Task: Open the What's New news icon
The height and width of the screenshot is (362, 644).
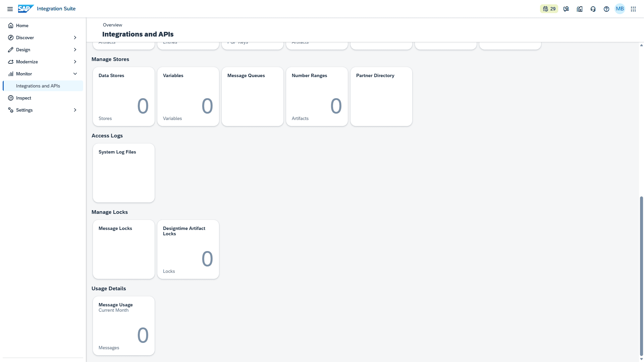Action: point(580,9)
